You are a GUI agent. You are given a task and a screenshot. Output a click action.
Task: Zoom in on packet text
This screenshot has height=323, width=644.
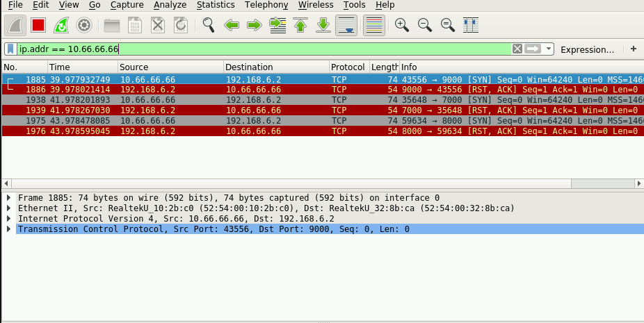pos(401,26)
